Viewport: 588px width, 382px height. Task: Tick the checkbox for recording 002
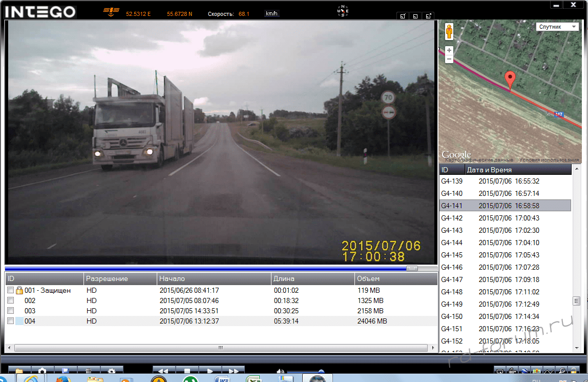pos(11,300)
